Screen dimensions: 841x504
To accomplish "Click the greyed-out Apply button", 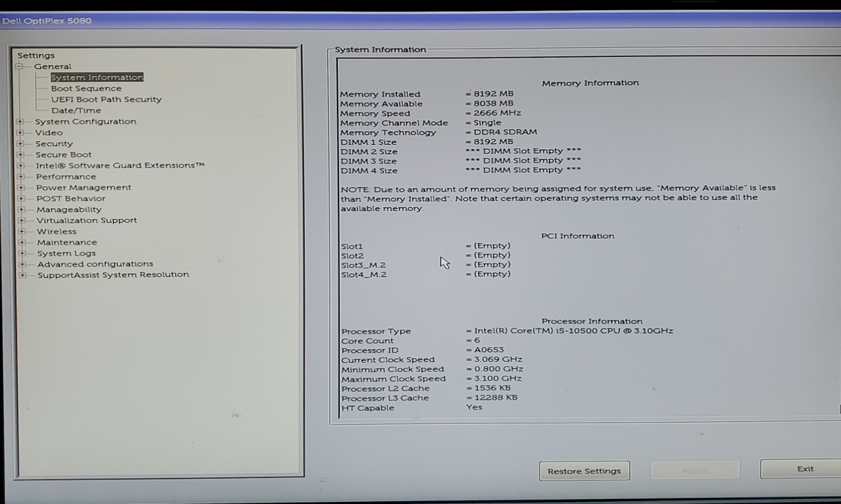I will tap(695, 470).
